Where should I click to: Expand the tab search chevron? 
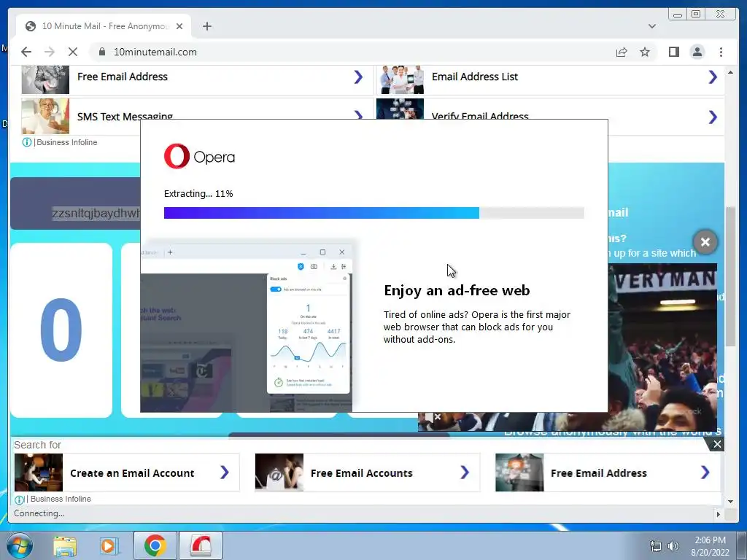651,26
